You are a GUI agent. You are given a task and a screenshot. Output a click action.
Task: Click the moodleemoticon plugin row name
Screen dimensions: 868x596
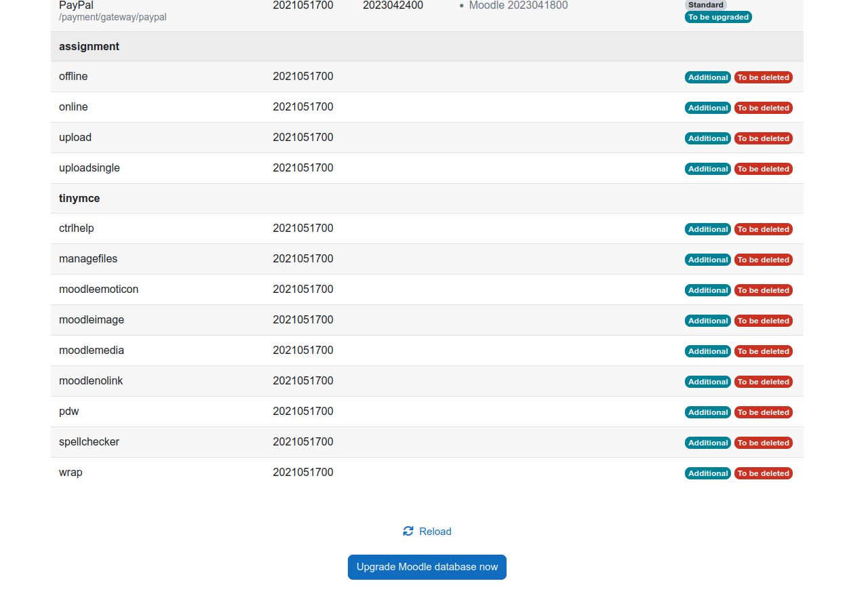tap(98, 290)
